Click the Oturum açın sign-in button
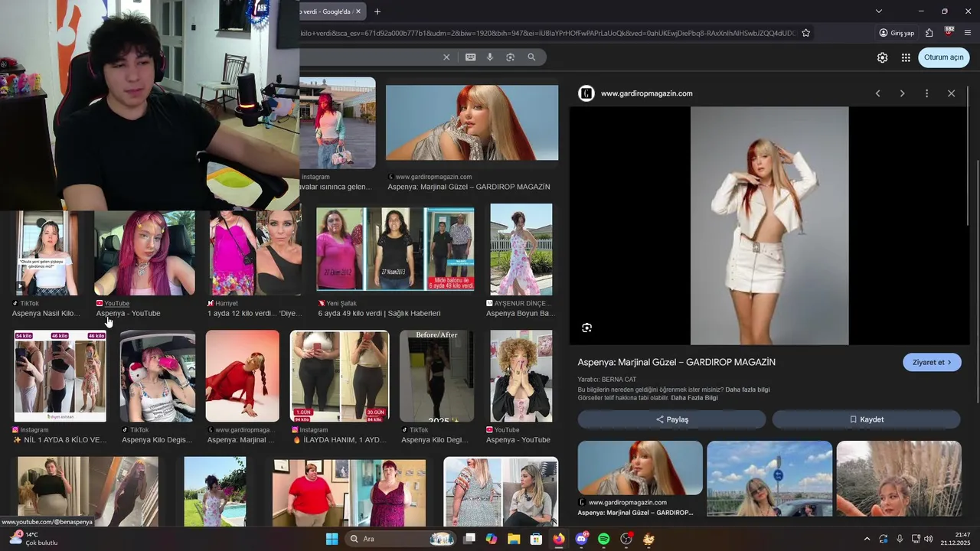980x551 pixels. [943, 57]
